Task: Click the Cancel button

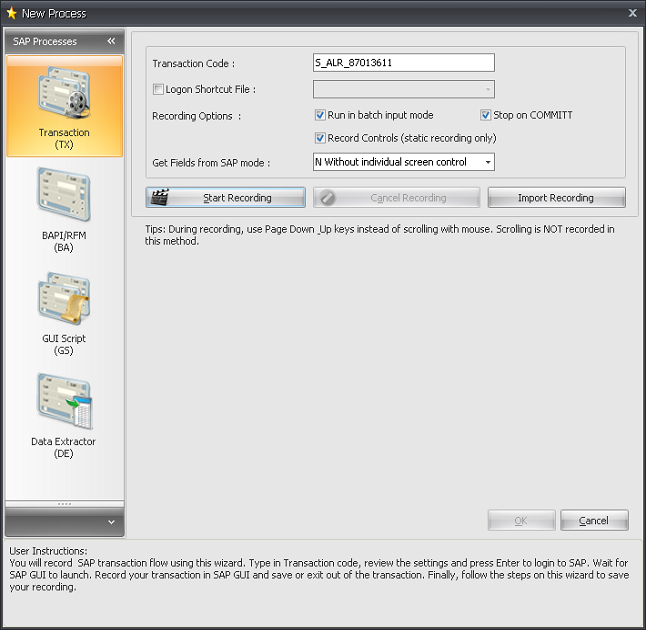Action: click(594, 520)
